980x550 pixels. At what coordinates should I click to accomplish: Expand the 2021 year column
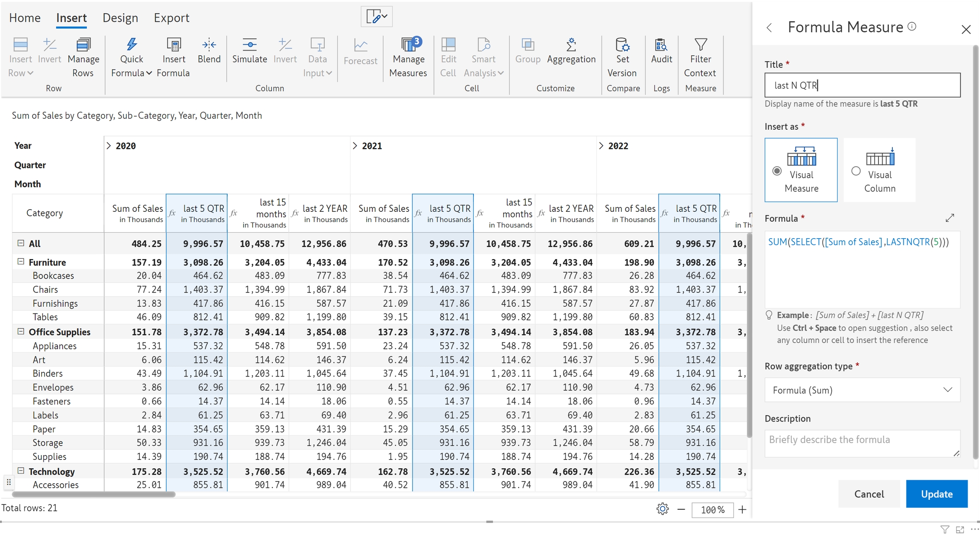coord(355,146)
